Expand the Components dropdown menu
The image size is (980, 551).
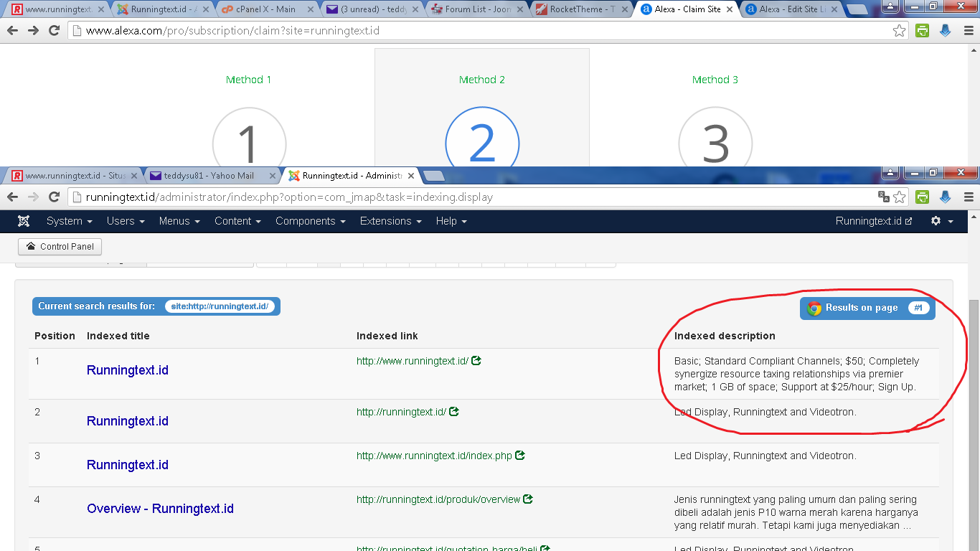coord(310,221)
